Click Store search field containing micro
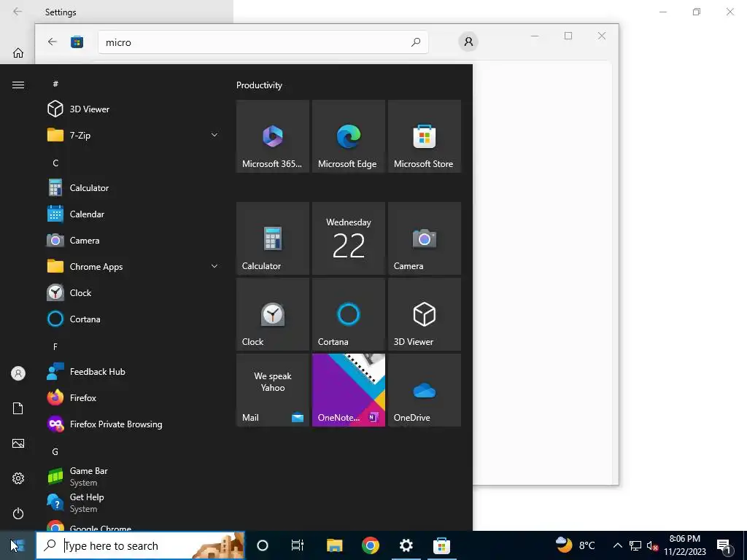The height and width of the screenshot is (560, 747). coord(263,42)
